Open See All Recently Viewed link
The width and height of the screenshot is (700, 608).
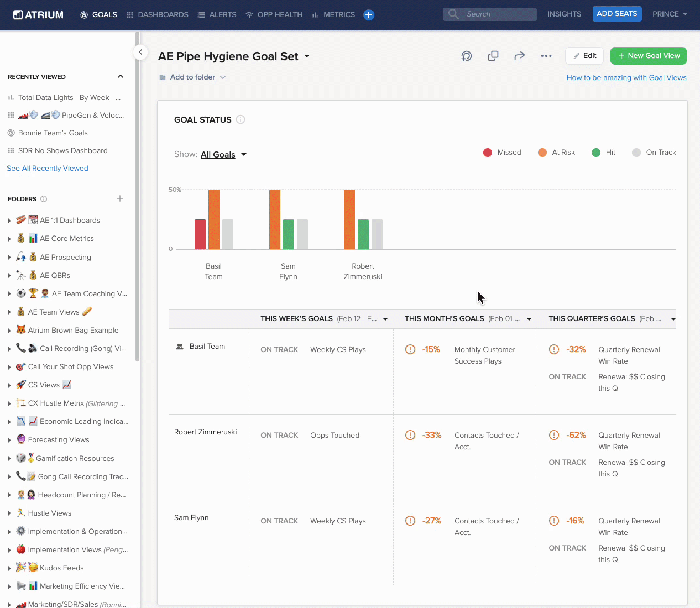click(x=48, y=169)
